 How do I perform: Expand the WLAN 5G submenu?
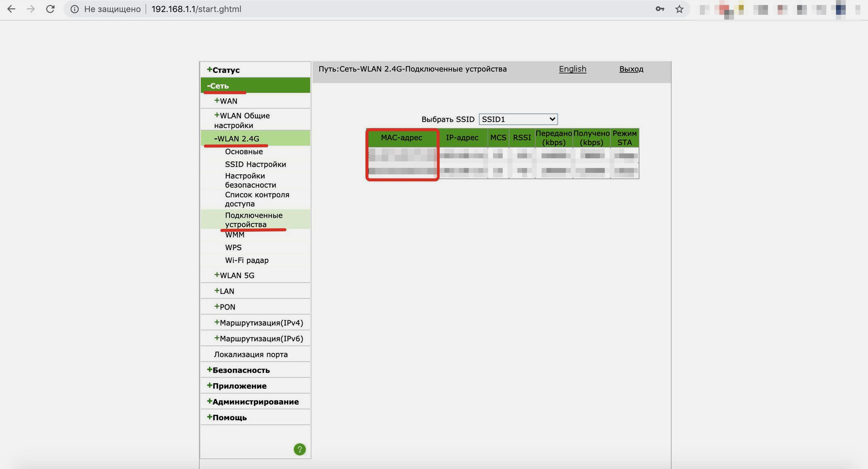coord(234,275)
